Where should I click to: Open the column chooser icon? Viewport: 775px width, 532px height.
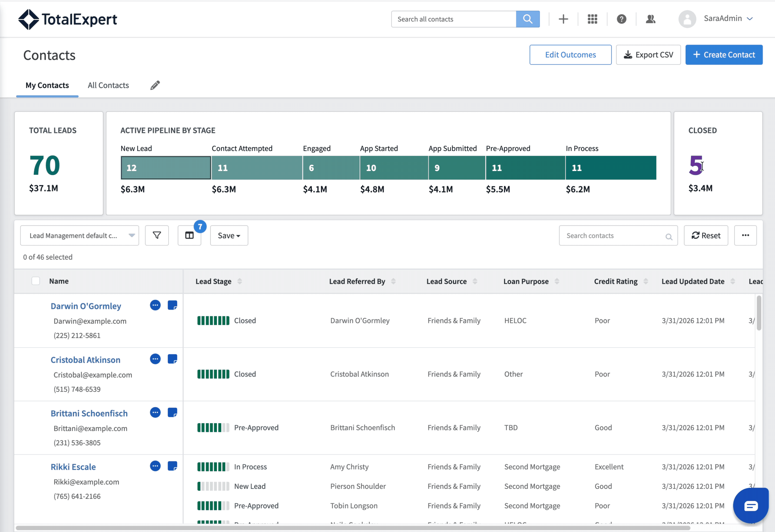click(189, 236)
